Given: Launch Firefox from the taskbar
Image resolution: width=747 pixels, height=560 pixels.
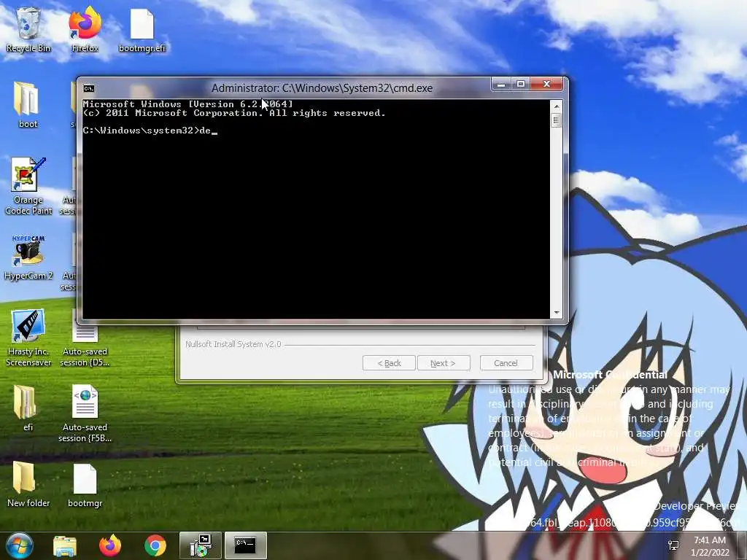Looking at the screenshot, I should [110, 545].
